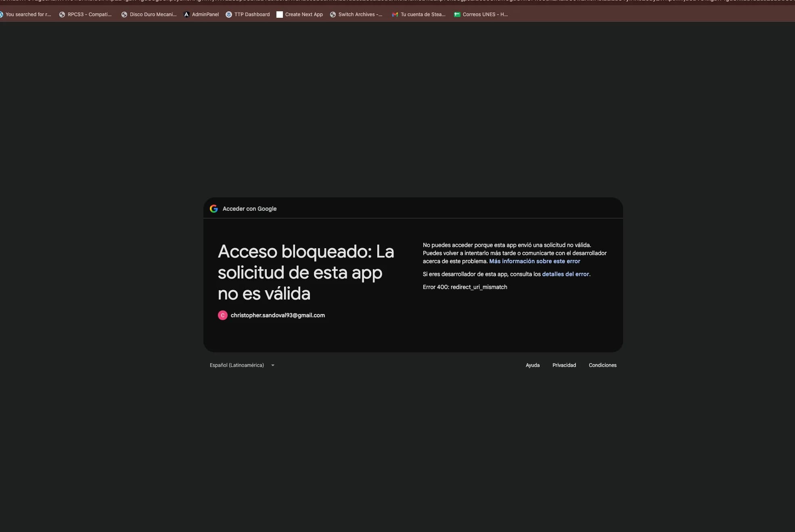
Task: Open the Ayuda footer link
Action: (533, 365)
